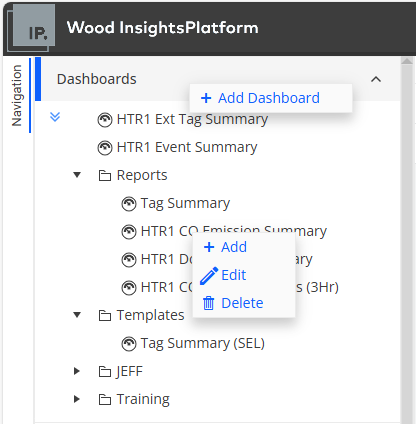Collapse the Templates folder arrow
Viewport: 416px width, 424px height.
pos(77,315)
